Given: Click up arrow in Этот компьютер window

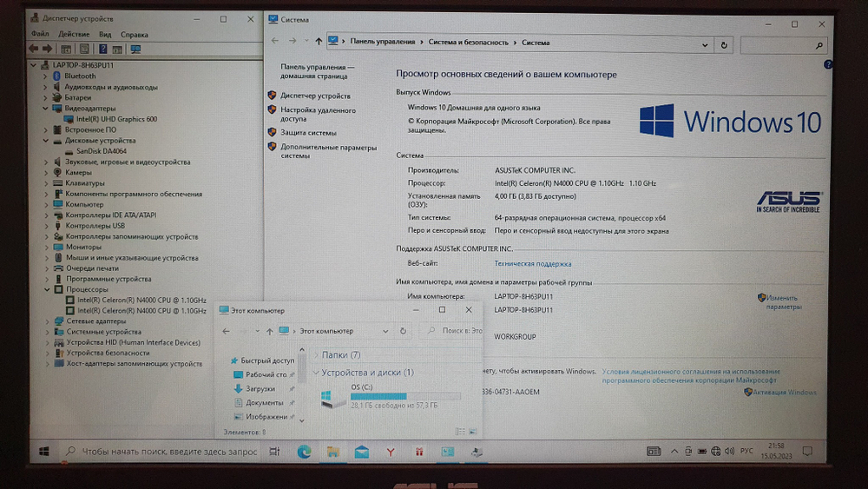Looking at the screenshot, I should click(269, 331).
